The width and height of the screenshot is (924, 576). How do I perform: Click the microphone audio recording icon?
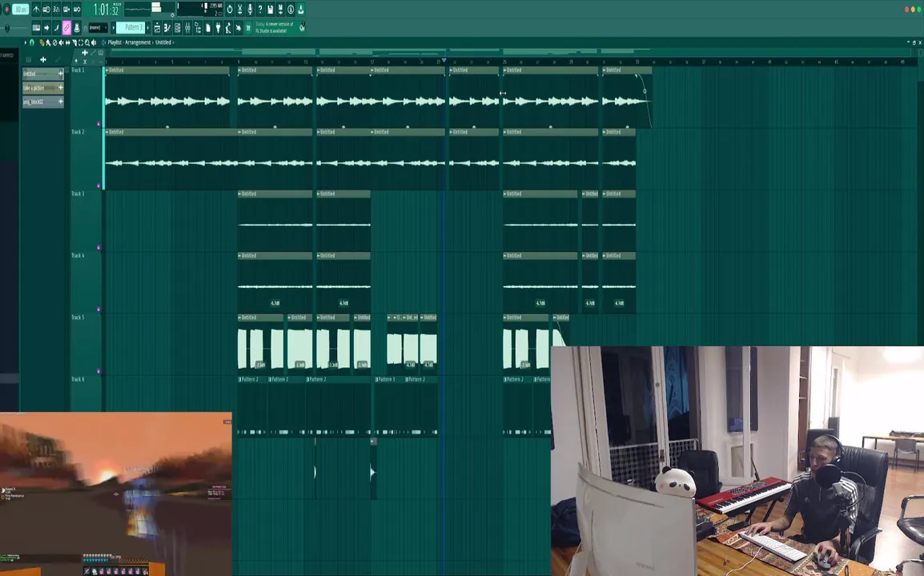250,10
